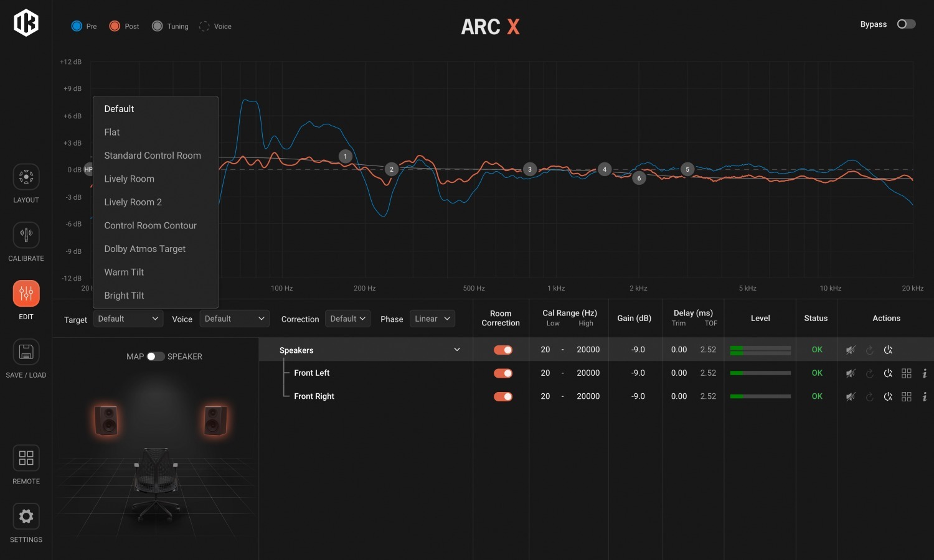This screenshot has width=934, height=560.
Task: Click the Front Left gain value
Action: coord(638,373)
